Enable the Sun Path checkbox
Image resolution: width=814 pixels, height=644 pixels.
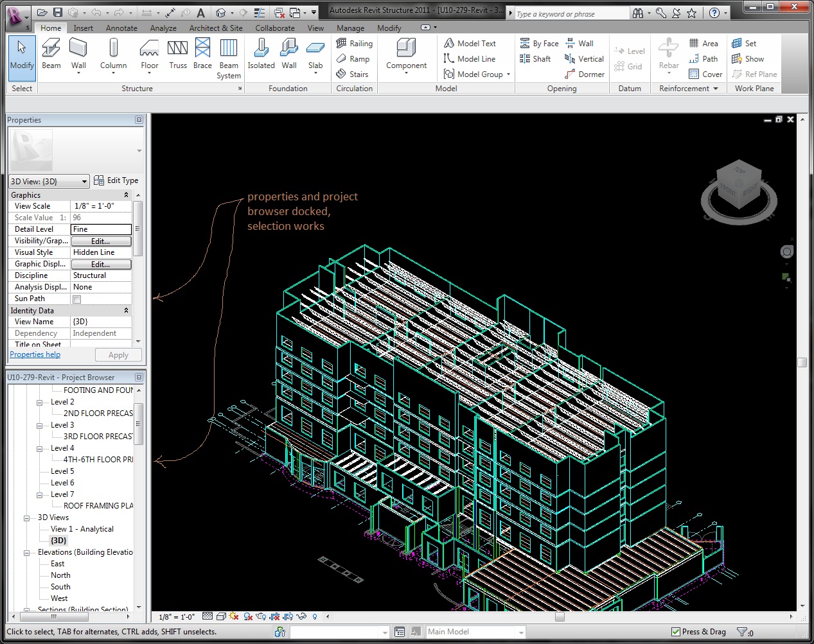77,299
